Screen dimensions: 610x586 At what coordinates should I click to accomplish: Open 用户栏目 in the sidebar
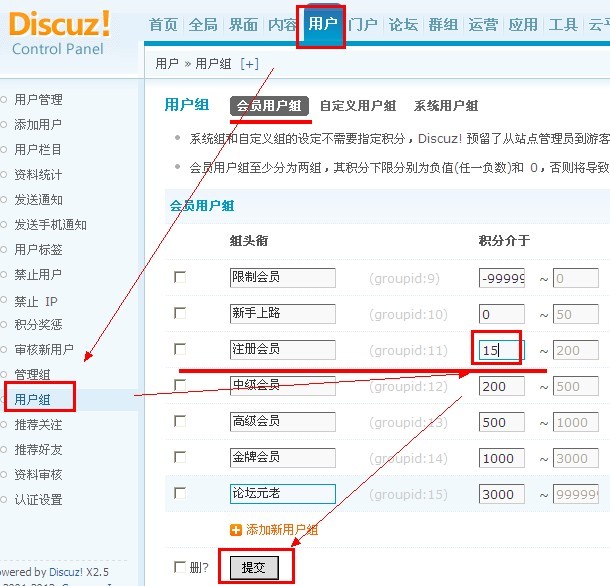pos(38,149)
